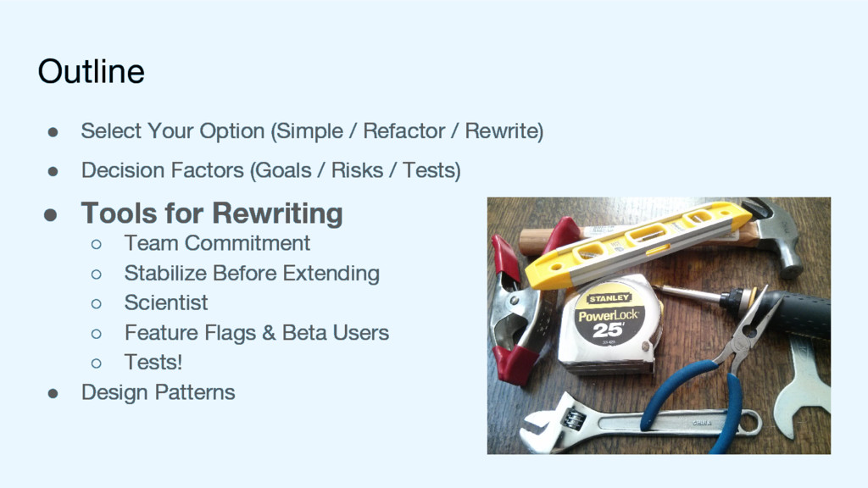Click the "Team Commitment" sub-item
Screen dimensions: 868x488
(x=217, y=243)
